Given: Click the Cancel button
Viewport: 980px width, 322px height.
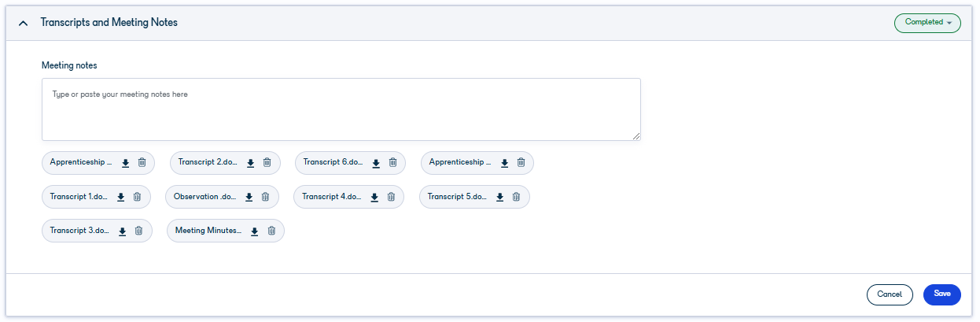Looking at the screenshot, I should click(x=890, y=294).
